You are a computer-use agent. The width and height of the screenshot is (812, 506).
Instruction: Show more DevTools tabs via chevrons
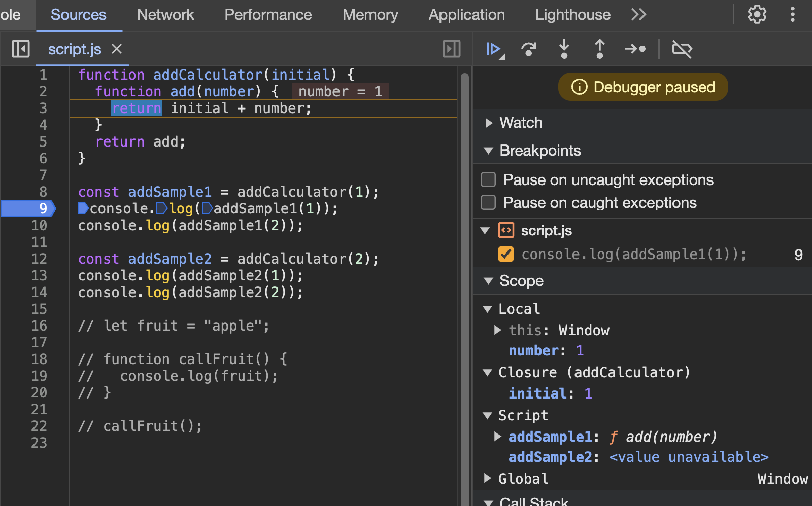(x=638, y=15)
